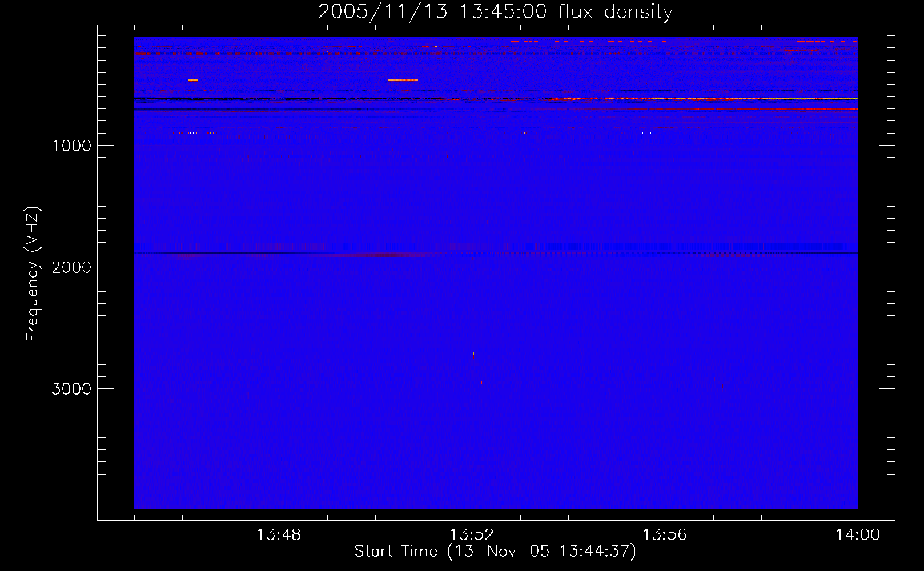924x571 pixels.
Task: Click the 'Frequency (MHZ)' y-axis label
Action: pos(33,274)
